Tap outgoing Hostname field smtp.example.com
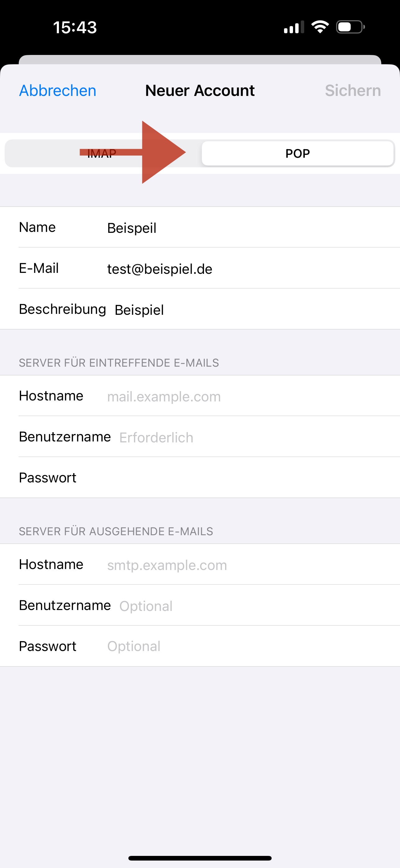Image resolution: width=400 pixels, height=868 pixels. [x=236, y=565]
